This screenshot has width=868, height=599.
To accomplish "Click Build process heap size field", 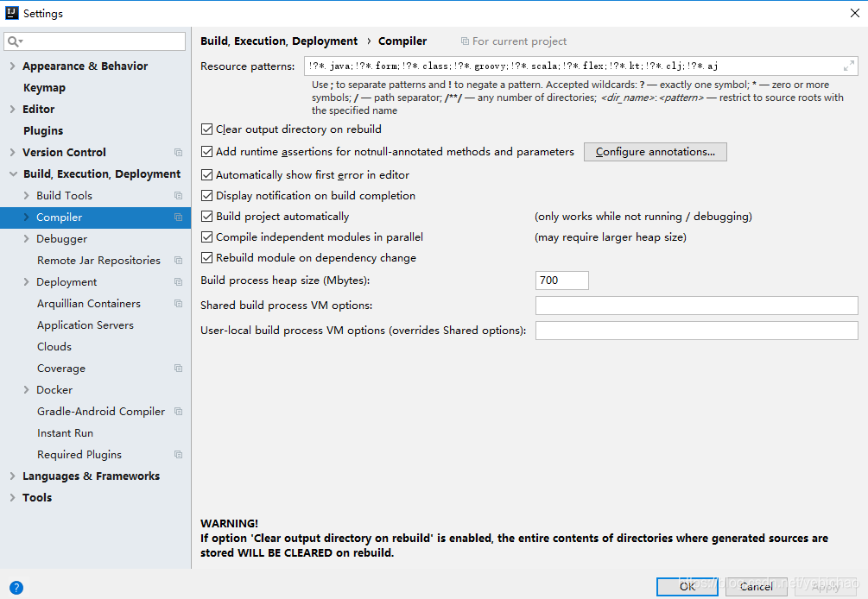I will coord(562,281).
